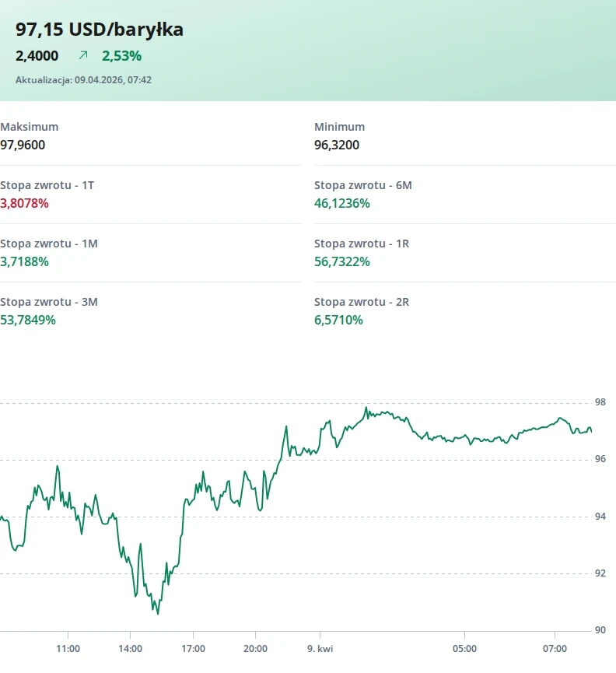Click the 20:00 time axis label
The height and width of the screenshot is (673, 616).
point(255,648)
